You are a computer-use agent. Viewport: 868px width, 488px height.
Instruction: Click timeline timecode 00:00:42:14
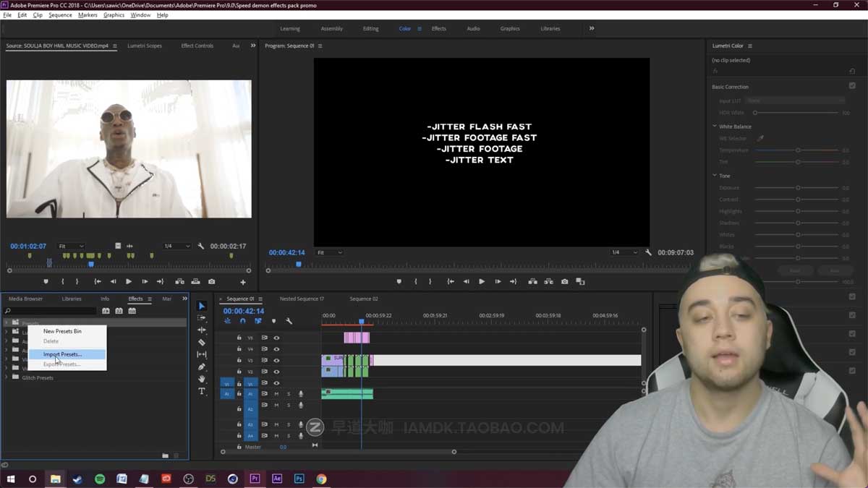point(244,311)
